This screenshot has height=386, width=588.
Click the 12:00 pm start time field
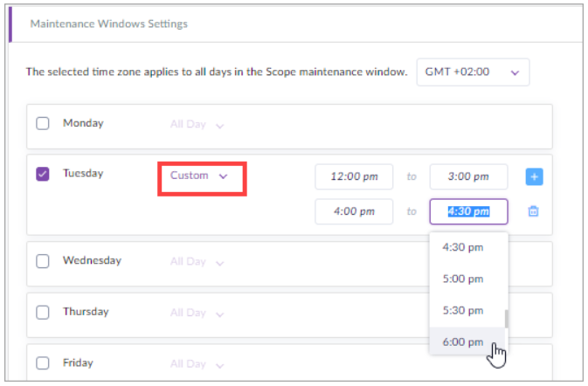pos(354,176)
